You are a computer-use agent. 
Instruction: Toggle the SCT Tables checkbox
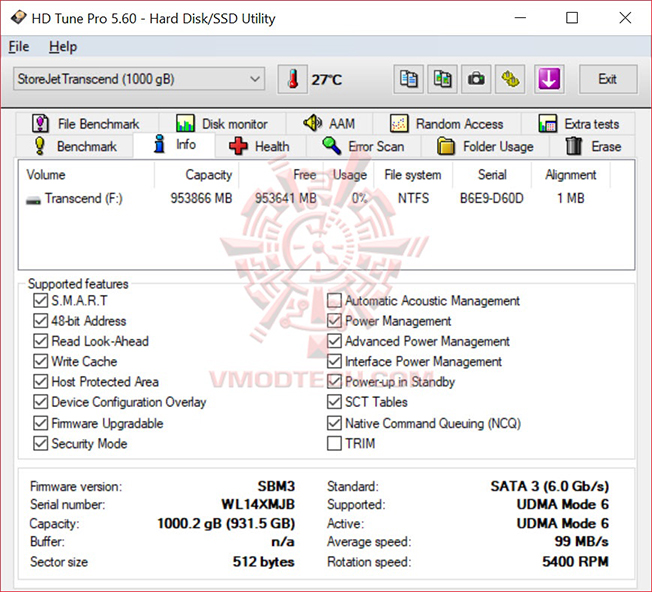pyautogui.click(x=334, y=402)
